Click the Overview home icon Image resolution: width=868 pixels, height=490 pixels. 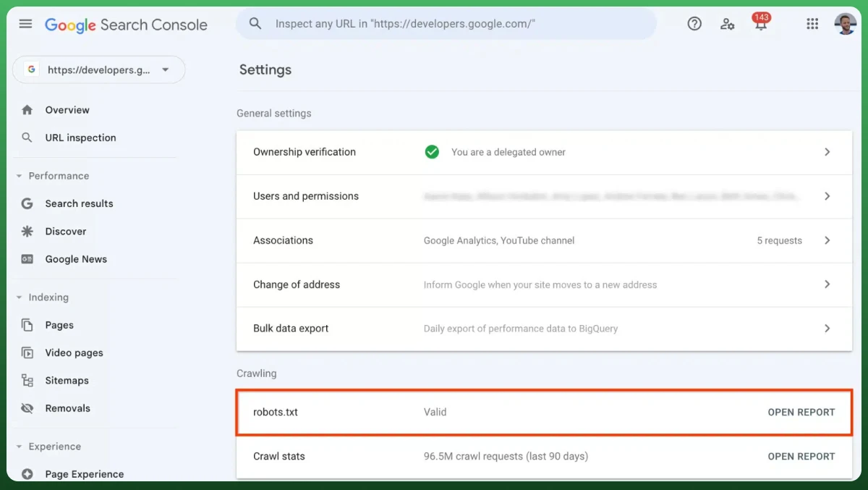coord(27,110)
